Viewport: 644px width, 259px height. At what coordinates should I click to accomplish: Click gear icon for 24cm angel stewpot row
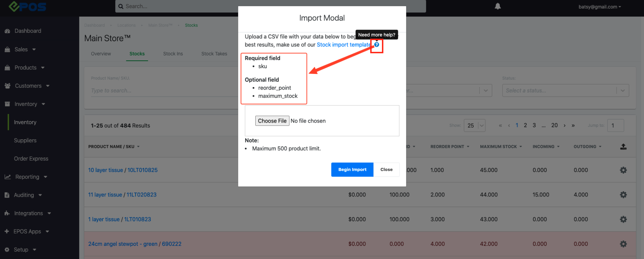coord(623,244)
